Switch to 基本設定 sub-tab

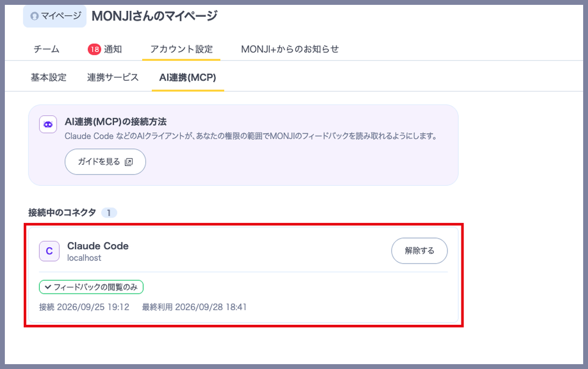click(49, 77)
